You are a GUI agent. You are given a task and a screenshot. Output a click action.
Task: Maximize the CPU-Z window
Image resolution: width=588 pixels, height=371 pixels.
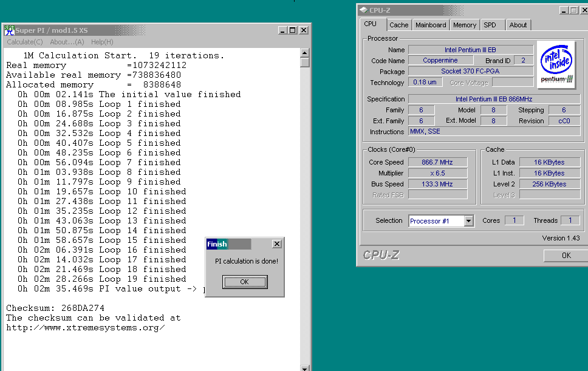tap(574, 10)
